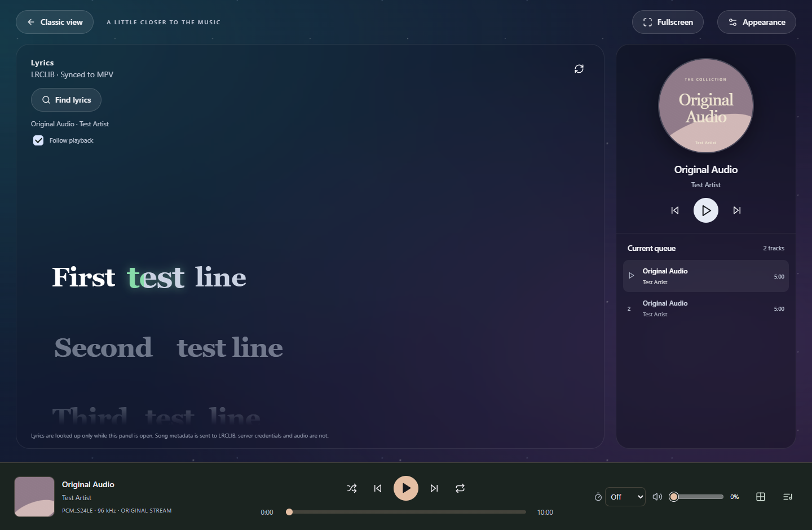Click the '2 tracks' queue count

coord(774,248)
